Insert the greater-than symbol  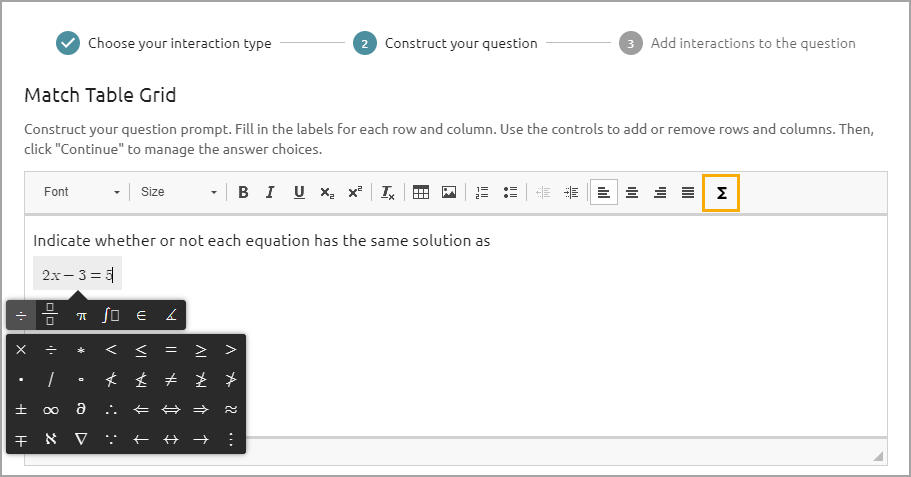(x=231, y=349)
